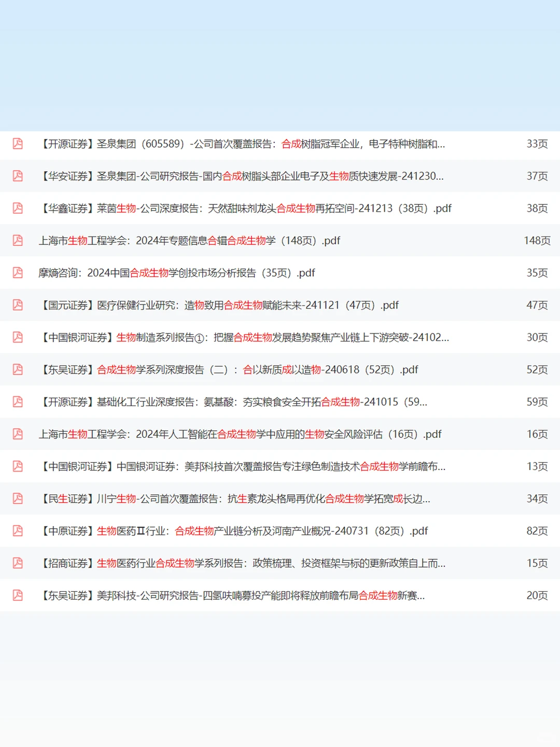Image resolution: width=560 pixels, height=747 pixels.
Task: Open 华安证券 圣泉集团 公司研究报告 241230
Action: [241, 176]
